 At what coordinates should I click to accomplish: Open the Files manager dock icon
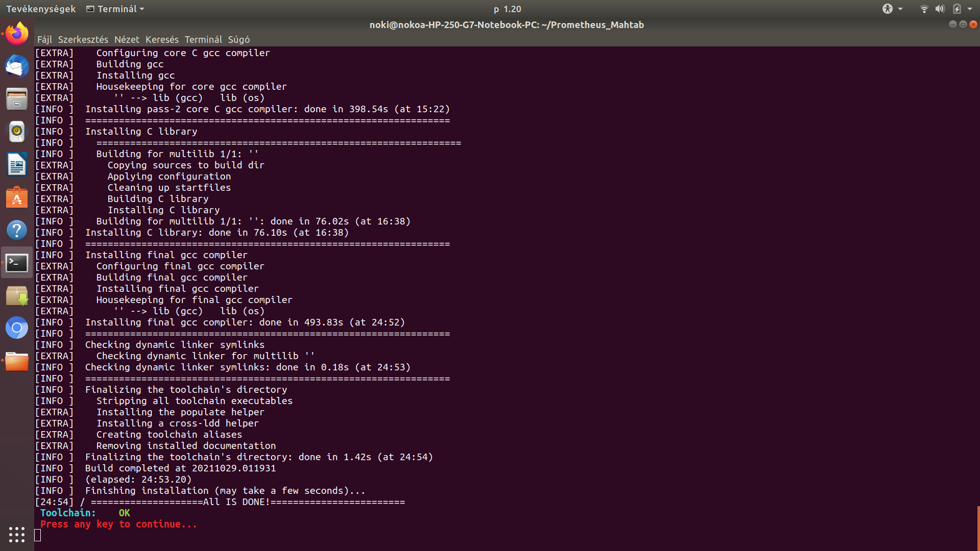[17, 99]
